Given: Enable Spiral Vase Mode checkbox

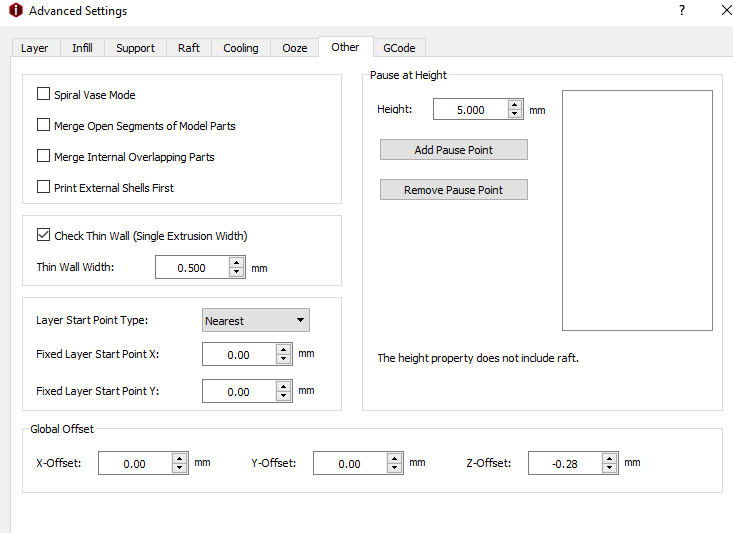Looking at the screenshot, I should tap(43, 94).
